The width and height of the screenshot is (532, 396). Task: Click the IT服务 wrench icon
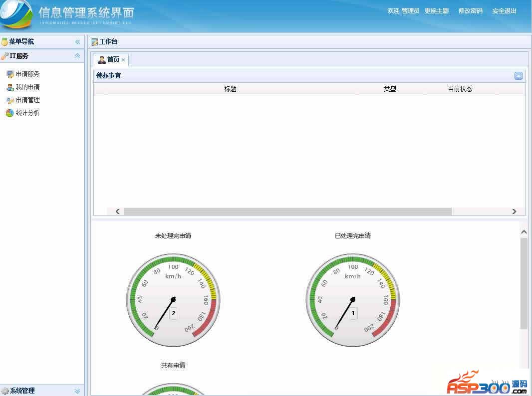point(4,56)
